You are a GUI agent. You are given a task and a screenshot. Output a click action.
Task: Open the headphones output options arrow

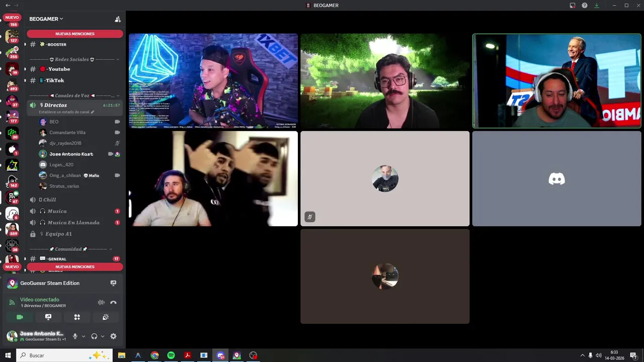(102, 336)
